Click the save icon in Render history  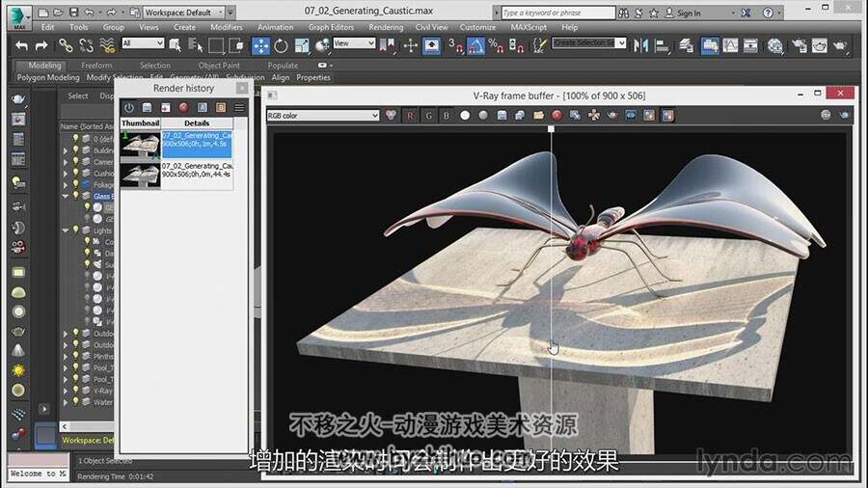147,107
